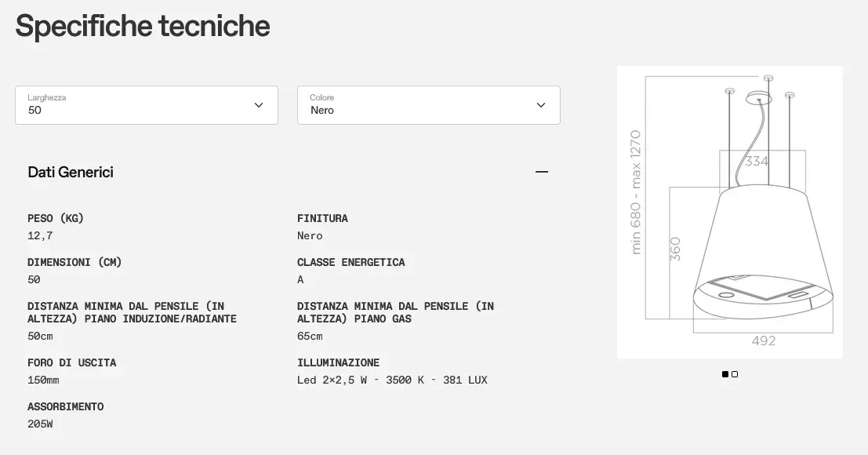Click the Larghezza dropdown chevron arrow
The width and height of the screenshot is (868, 455).
point(259,105)
